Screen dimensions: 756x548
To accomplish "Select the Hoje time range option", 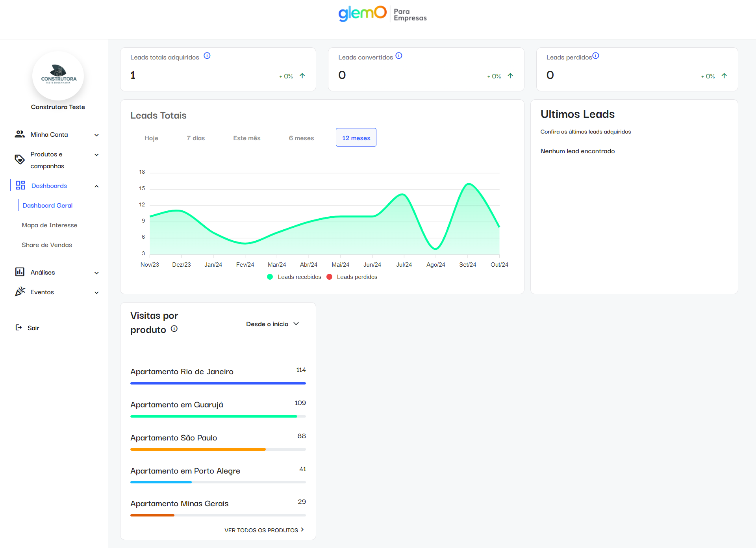I will tap(151, 138).
